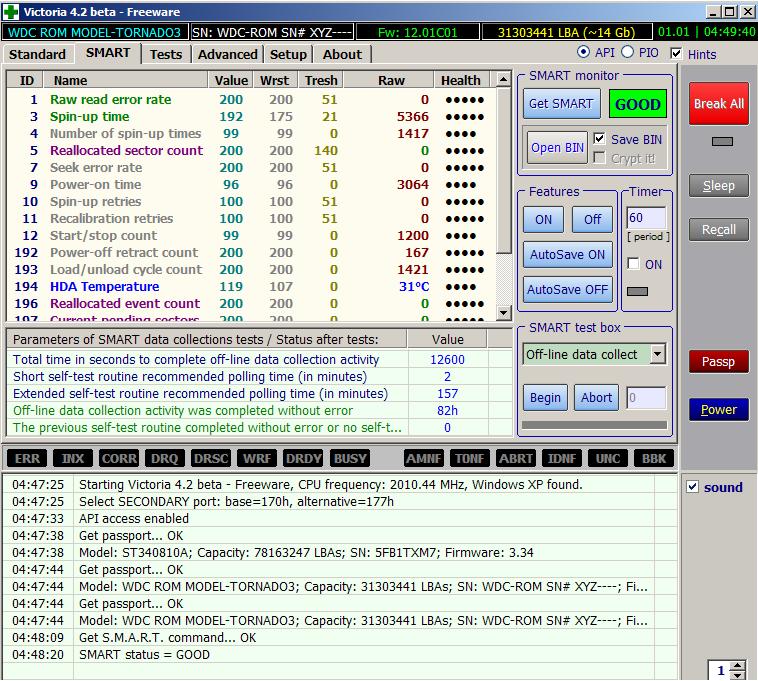Viewport: 758px width, 681px height.
Task: Enable the Timer ON checkbox
Action: (x=633, y=263)
